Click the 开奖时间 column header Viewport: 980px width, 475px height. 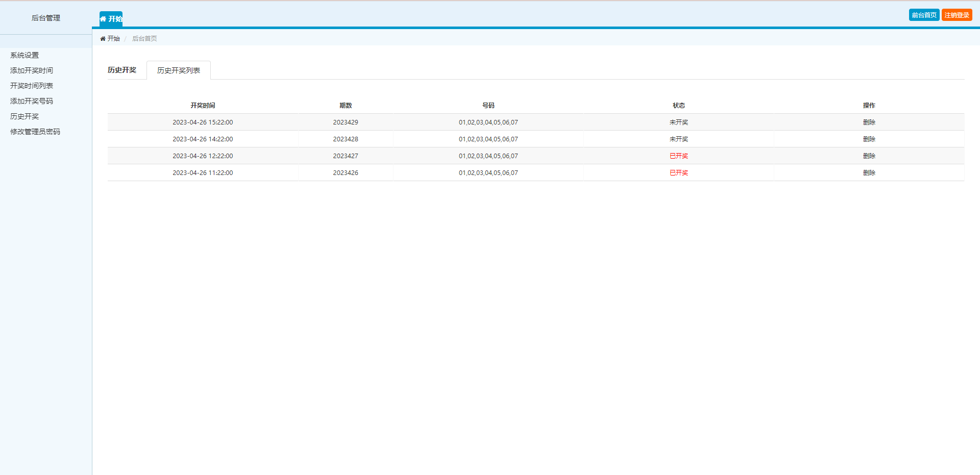[203, 106]
